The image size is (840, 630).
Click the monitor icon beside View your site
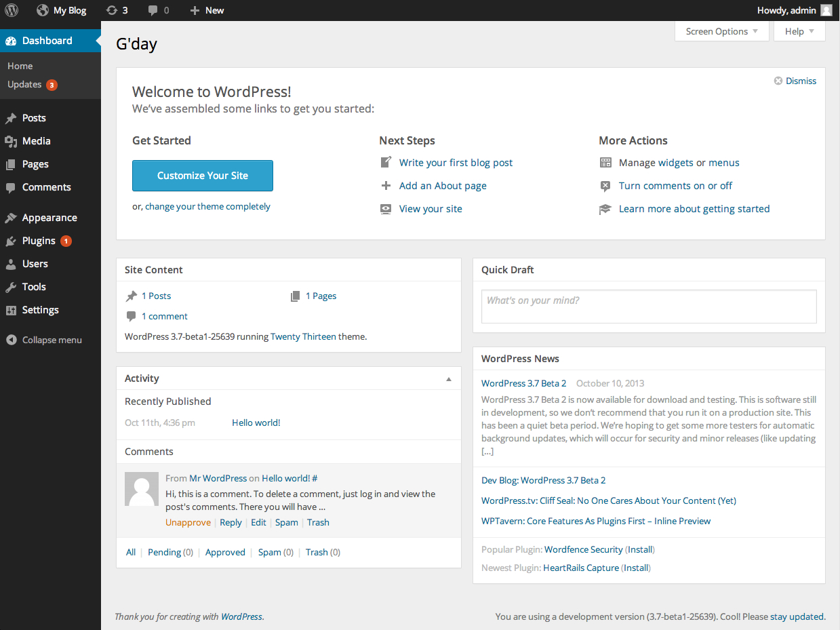tap(386, 209)
